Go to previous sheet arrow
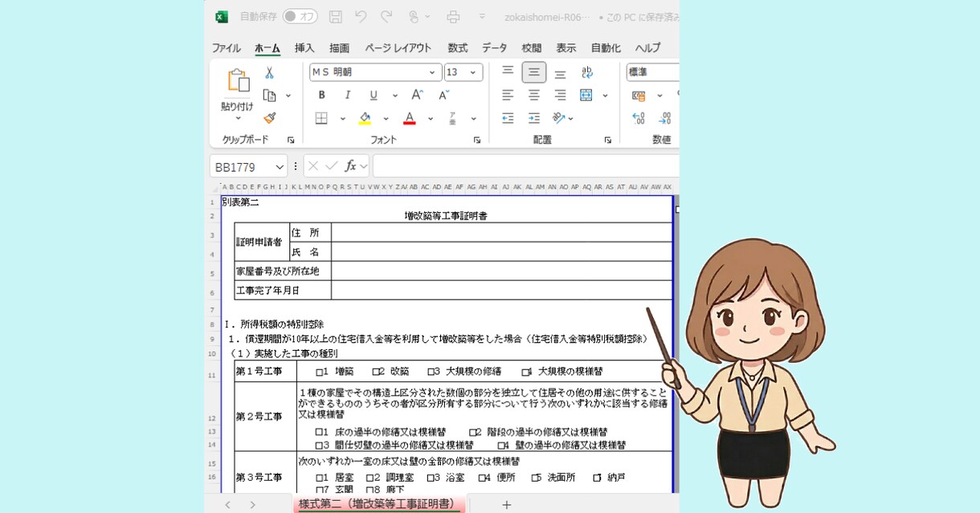 pyautogui.click(x=227, y=504)
